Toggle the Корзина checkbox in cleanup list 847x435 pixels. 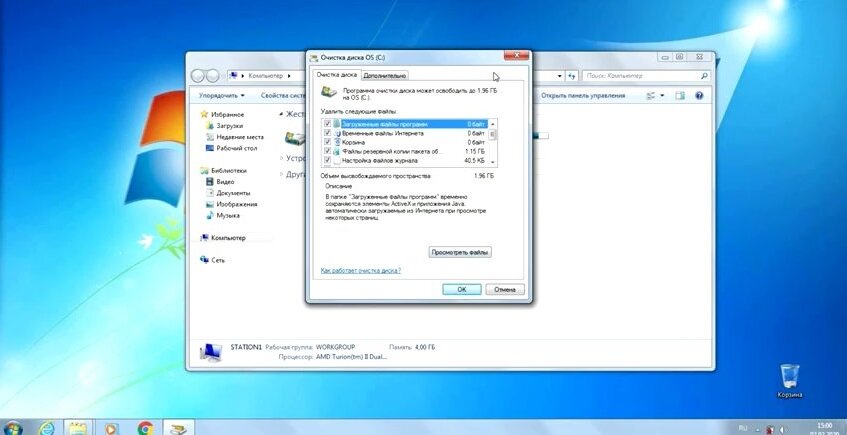pyautogui.click(x=327, y=142)
